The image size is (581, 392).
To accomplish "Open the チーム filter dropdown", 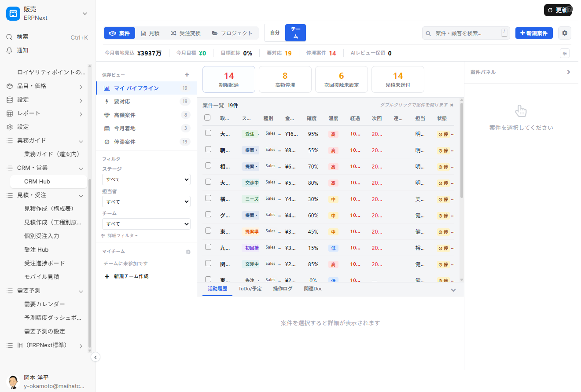I will [146, 224].
